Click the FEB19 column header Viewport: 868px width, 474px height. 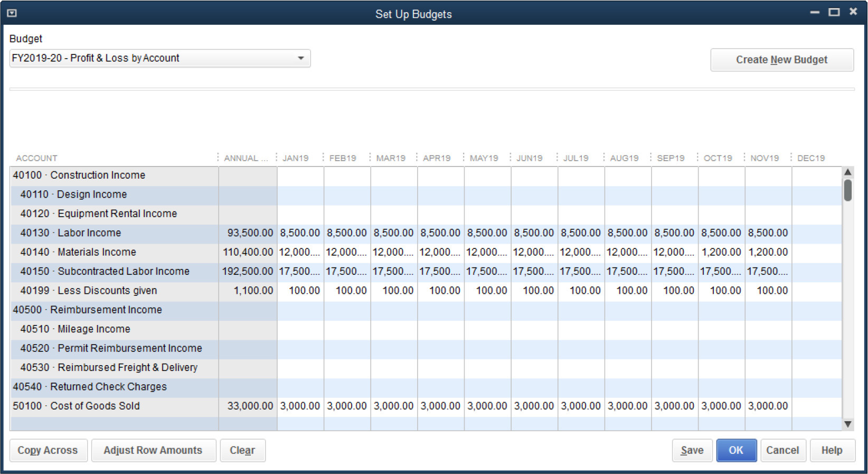coord(343,158)
